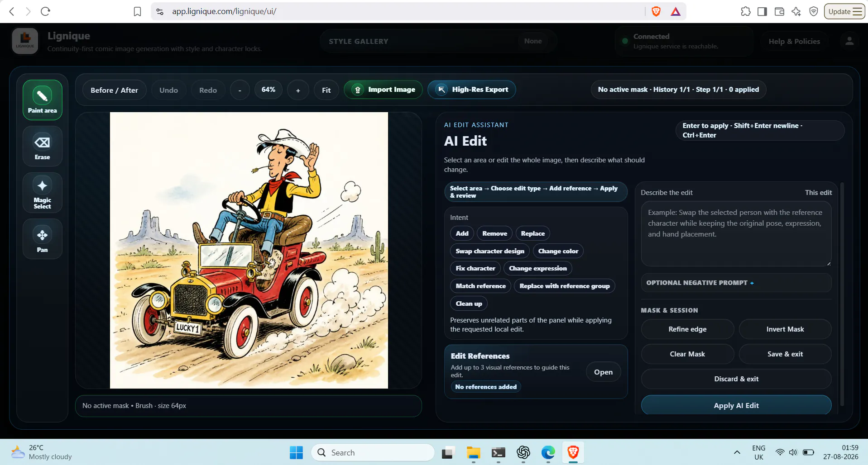Reload the page in browser
Viewport: 868px width, 465px height.
click(45, 11)
